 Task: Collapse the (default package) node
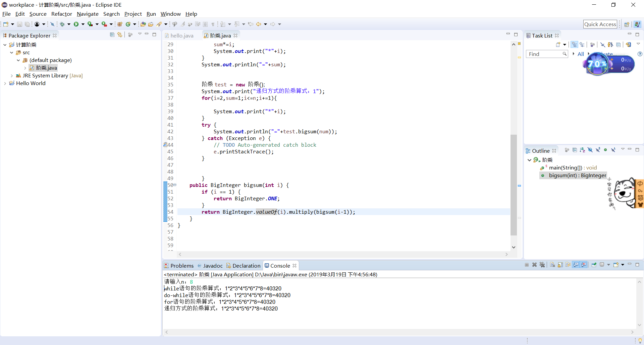coord(18,60)
